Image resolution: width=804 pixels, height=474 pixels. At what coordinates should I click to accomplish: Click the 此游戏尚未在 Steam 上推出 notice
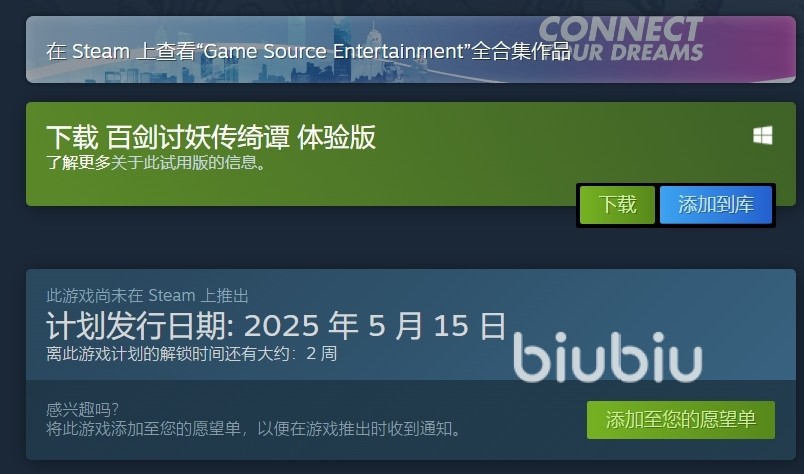(x=147, y=296)
